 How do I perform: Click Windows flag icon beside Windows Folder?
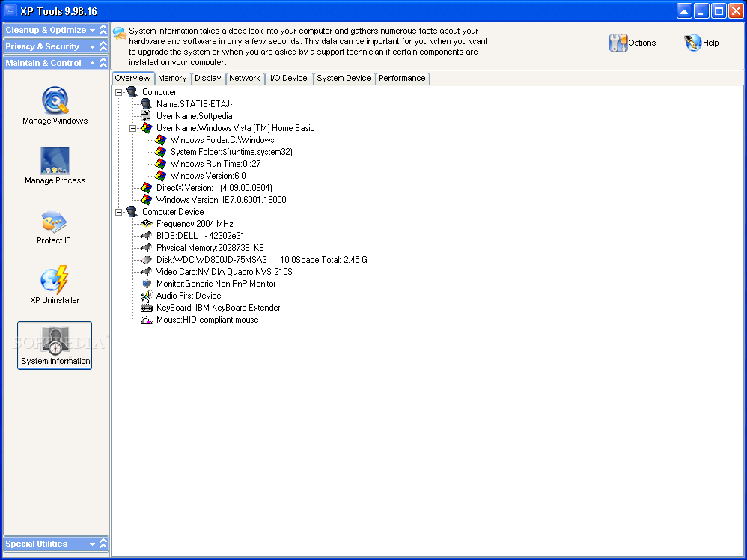tap(160, 140)
